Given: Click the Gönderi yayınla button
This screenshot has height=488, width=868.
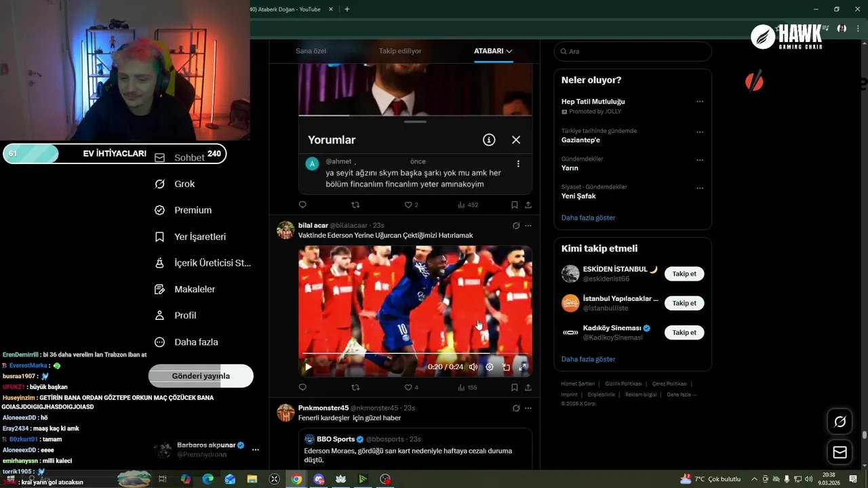Looking at the screenshot, I should (201, 376).
